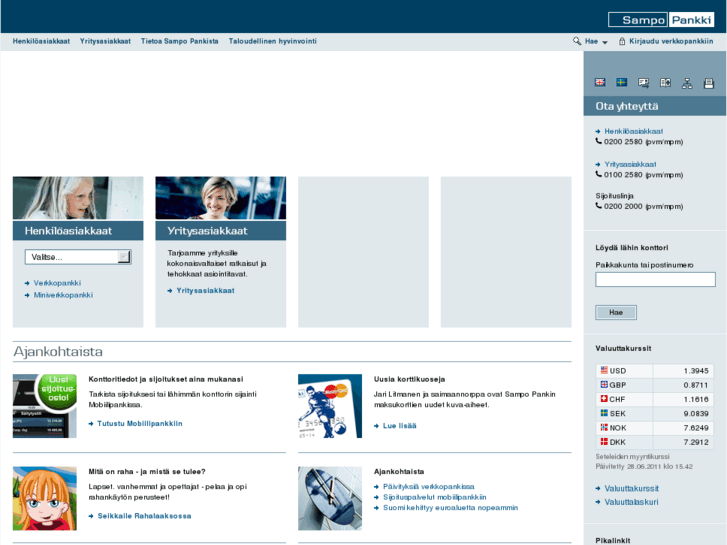Open Sijoituspalvelut mobiilipankkiin link
Screen dimensions: 727x545
434,497
